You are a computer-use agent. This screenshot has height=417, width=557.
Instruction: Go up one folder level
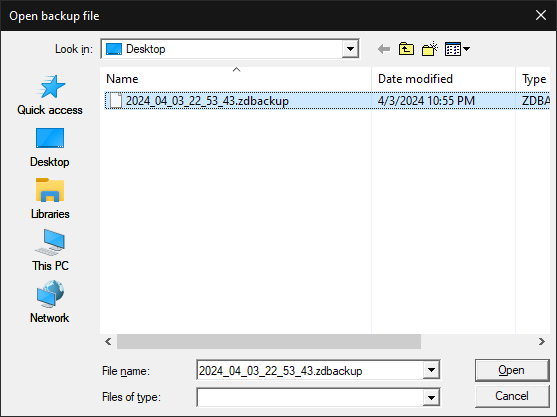406,49
